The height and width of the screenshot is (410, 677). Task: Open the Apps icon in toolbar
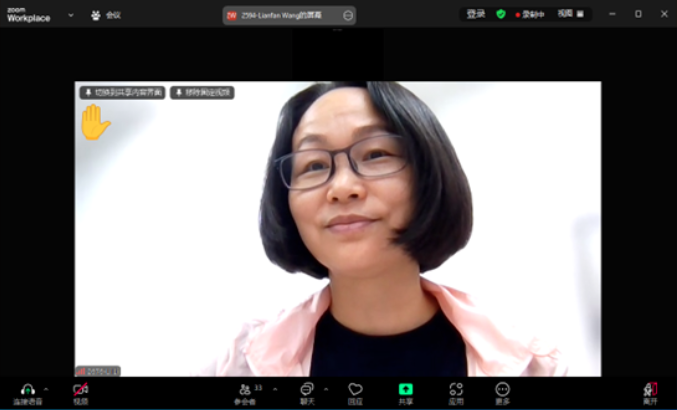pos(456,388)
